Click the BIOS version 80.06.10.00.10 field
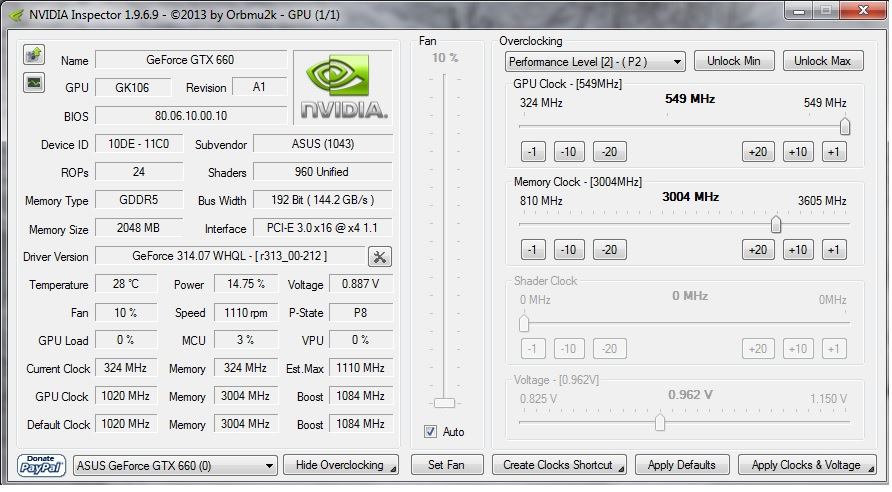 click(x=191, y=115)
